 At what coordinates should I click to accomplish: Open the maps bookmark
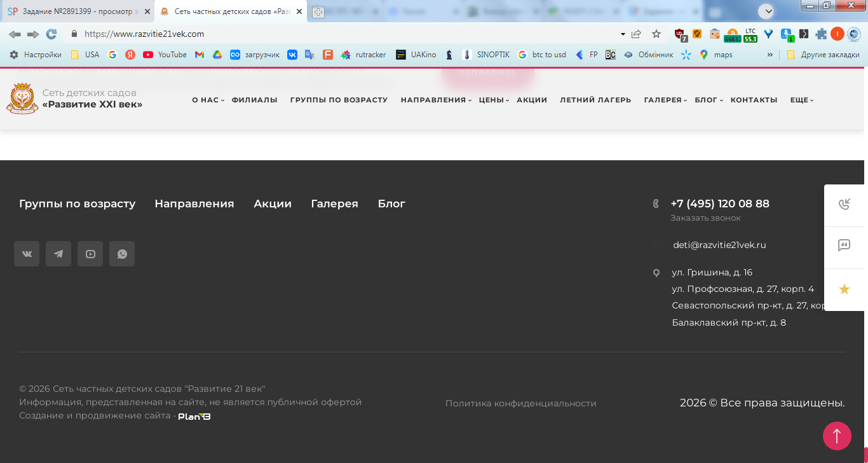pos(716,55)
